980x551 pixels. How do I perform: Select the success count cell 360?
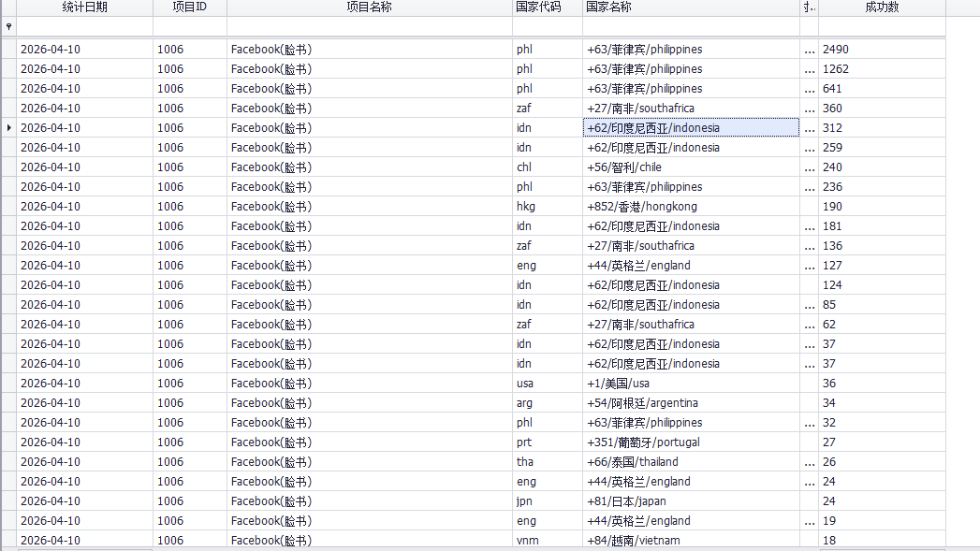[882, 109]
